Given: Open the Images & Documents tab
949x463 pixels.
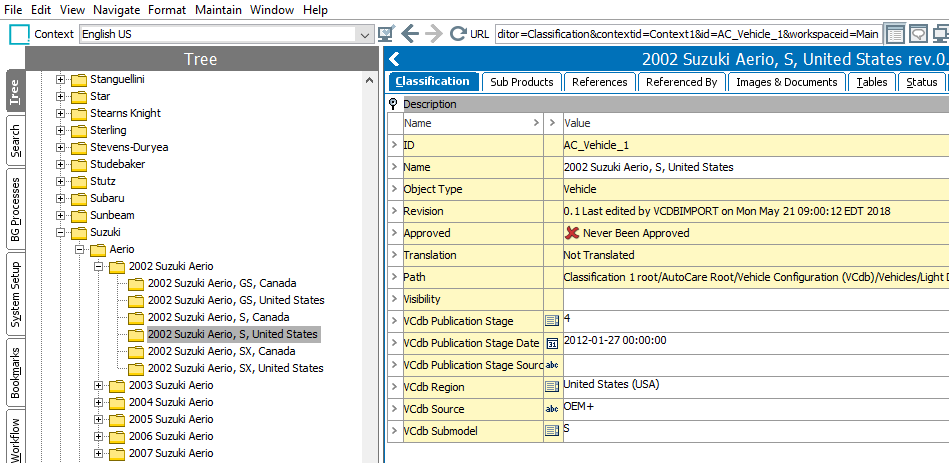Looking at the screenshot, I should click(x=786, y=82).
